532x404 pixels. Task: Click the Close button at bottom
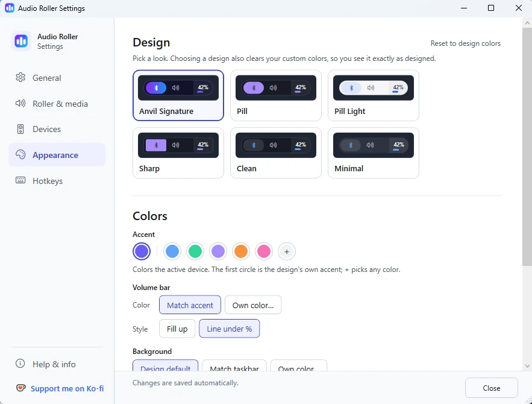coord(491,388)
